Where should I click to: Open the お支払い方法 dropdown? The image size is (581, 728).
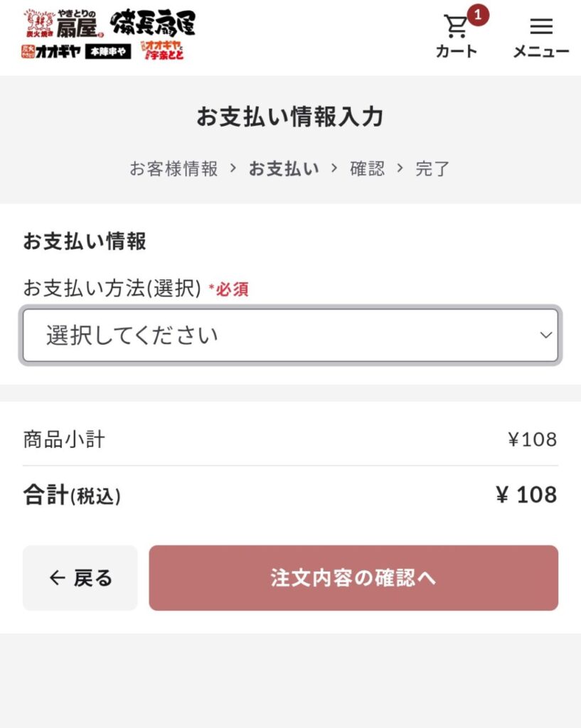(290, 336)
